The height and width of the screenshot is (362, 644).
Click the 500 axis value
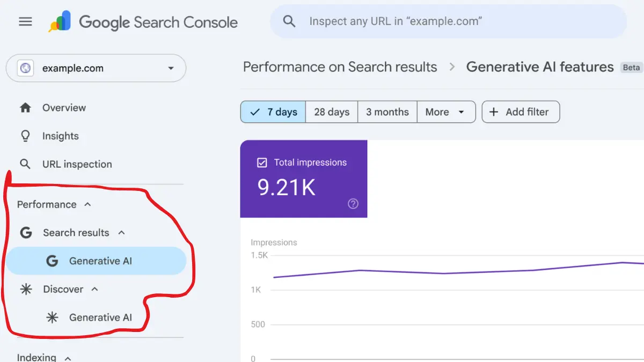(258, 324)
